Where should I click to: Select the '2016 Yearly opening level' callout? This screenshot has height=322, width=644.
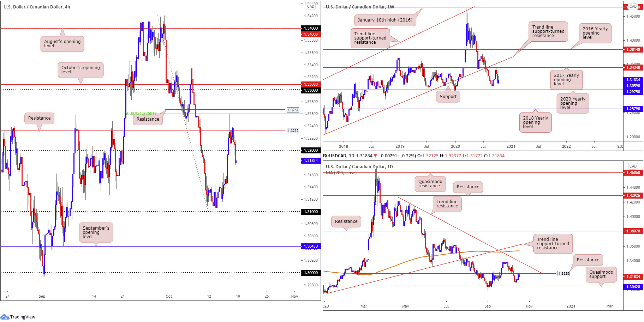[x=595, y=33]
